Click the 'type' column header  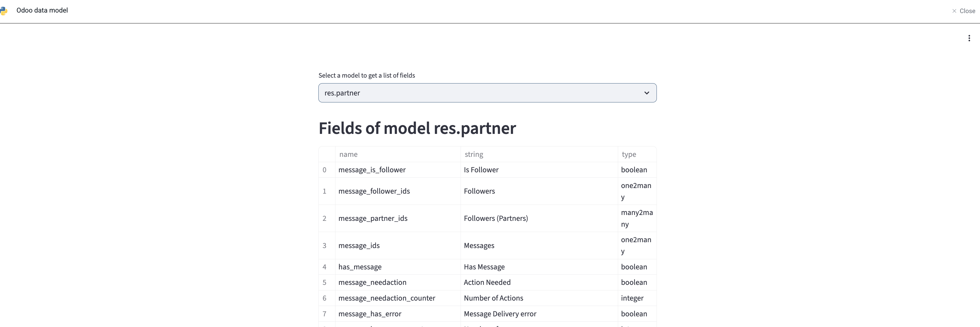(x=637, y=154)
